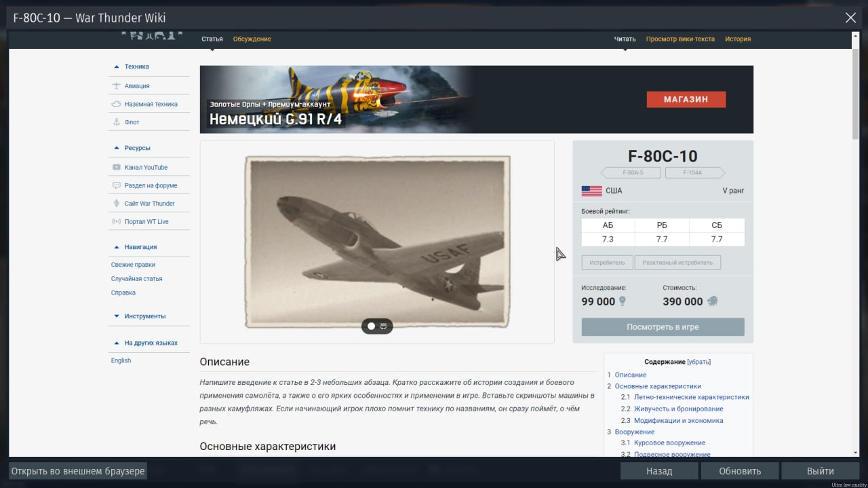Select the Читать tab
Viewport: 868px width, 488px height.
pos(625,39)
